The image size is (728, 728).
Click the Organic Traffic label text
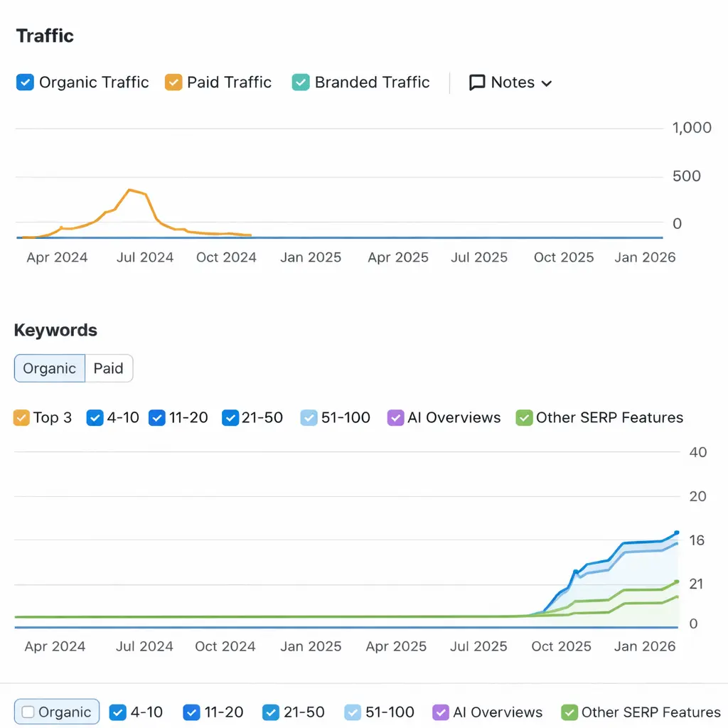[94, 82]
